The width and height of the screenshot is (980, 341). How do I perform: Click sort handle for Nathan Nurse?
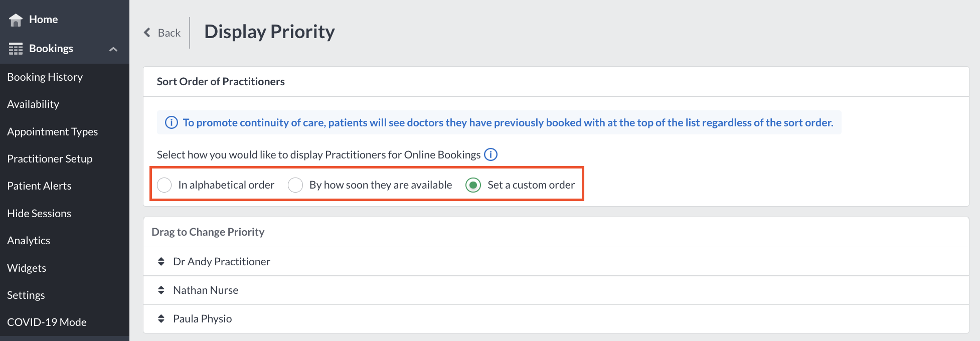point(161,290)
